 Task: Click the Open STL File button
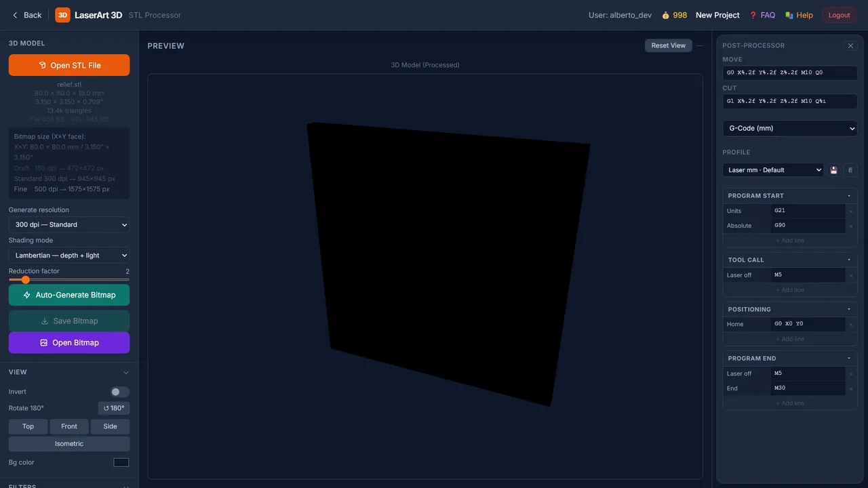pyautogui.click(x=69, y=65)
